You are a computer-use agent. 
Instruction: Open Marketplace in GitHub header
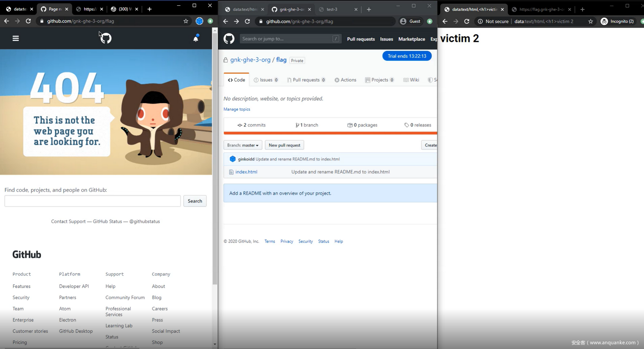412,39
